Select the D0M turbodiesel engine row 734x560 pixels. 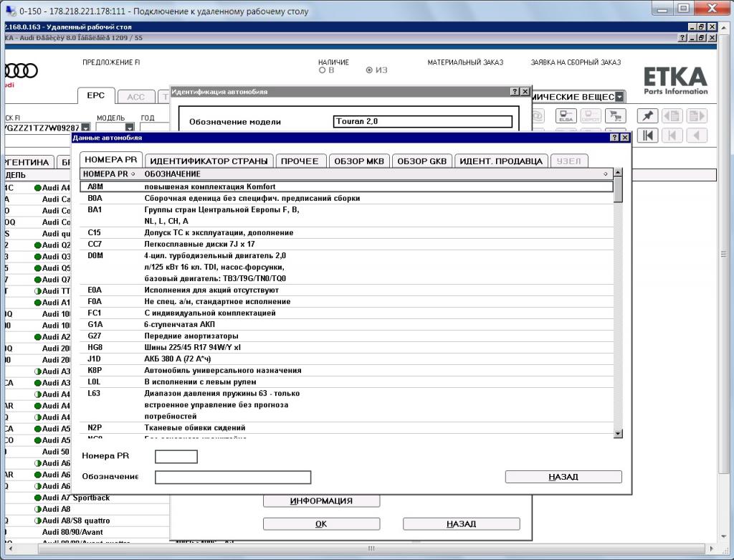[346, 267]
